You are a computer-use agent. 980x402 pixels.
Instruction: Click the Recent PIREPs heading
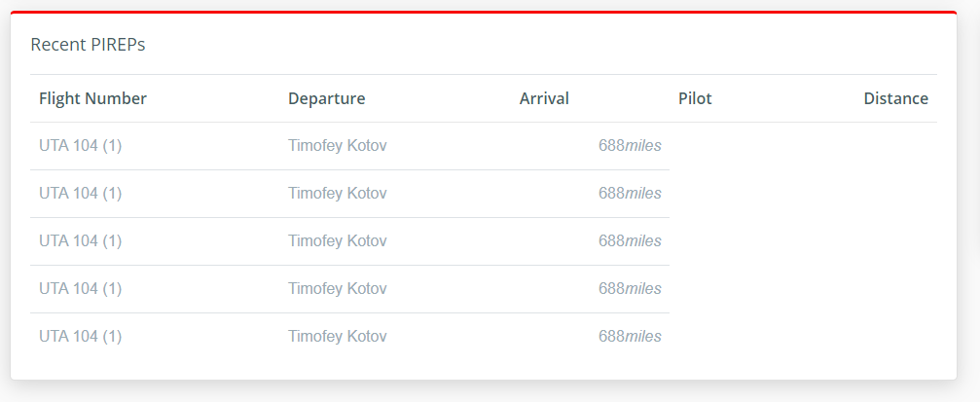[88, 45]
